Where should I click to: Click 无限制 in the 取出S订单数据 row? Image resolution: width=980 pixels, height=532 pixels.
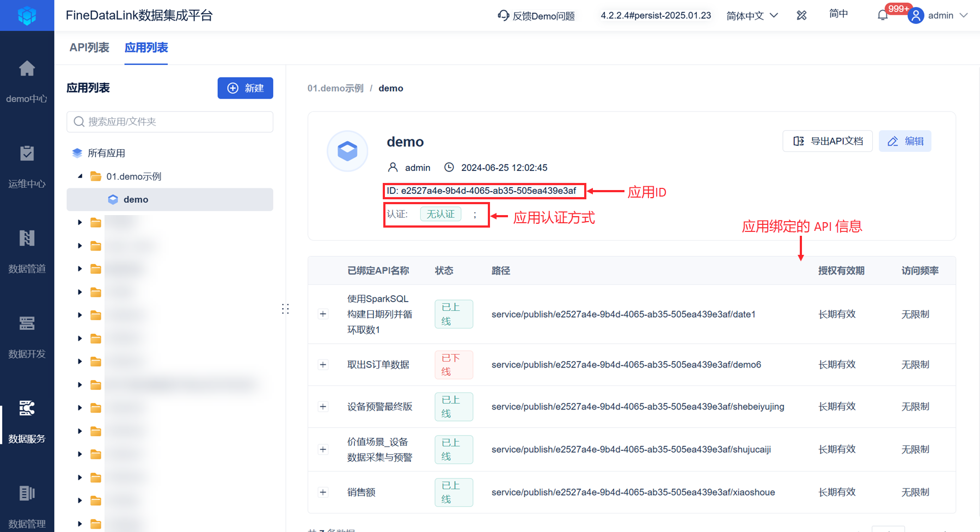click(x=915, y=365)
